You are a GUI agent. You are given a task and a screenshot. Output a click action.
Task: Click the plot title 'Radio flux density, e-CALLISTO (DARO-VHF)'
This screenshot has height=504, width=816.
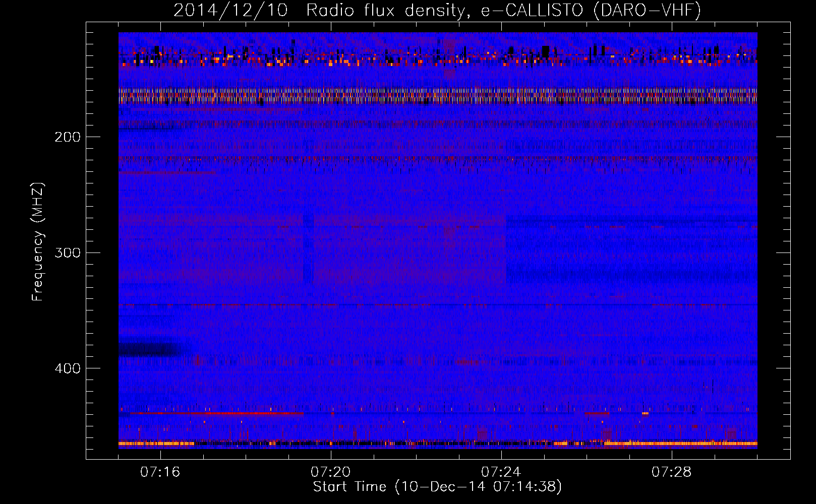[x=503, y=10]
